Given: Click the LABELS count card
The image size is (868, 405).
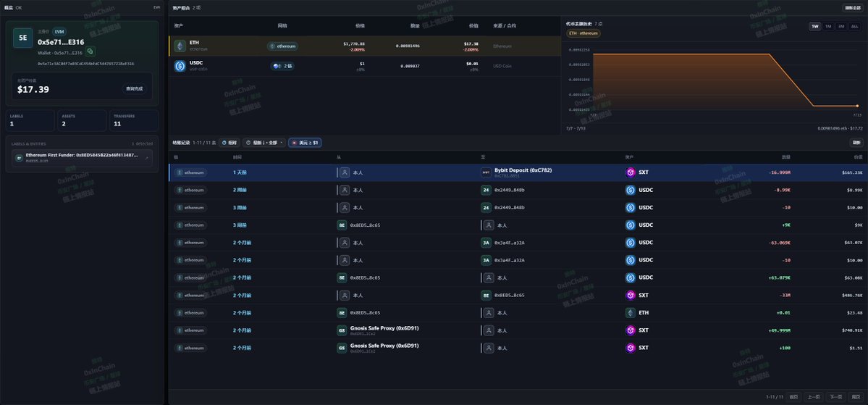Looking at the screenshot, I should (30, 120).
